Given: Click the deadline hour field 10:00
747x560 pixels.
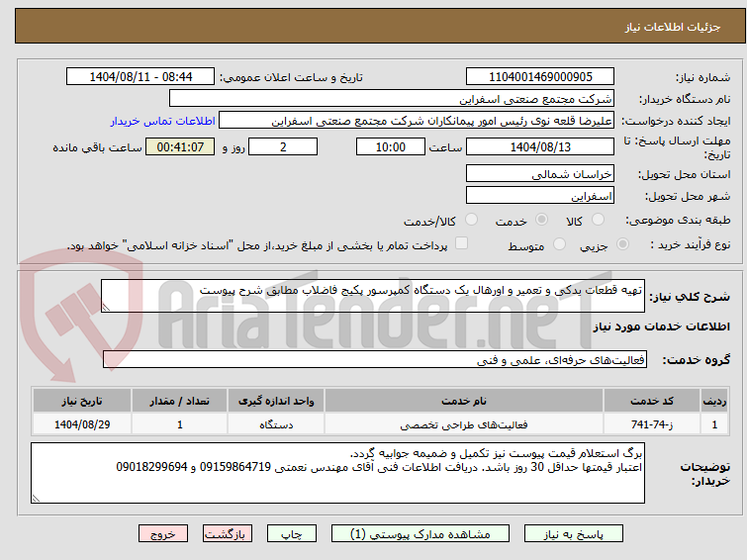Looking at the screenshot, I should (391, 146).
